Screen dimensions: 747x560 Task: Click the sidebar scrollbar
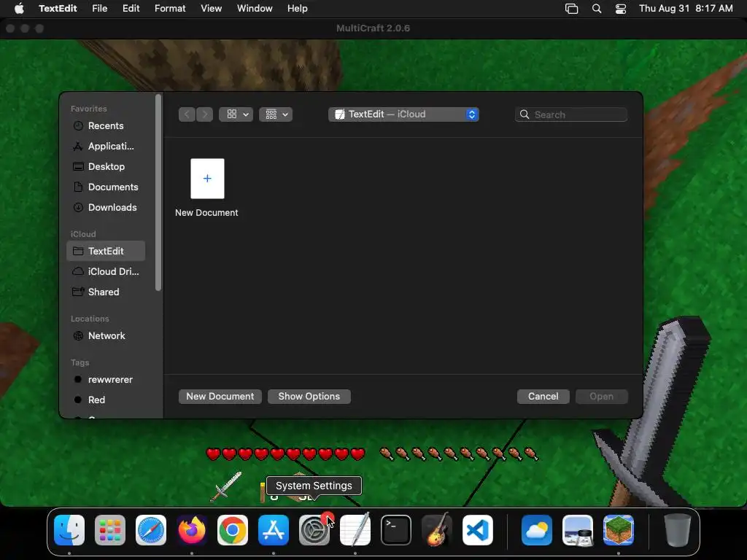coord(158,192)
